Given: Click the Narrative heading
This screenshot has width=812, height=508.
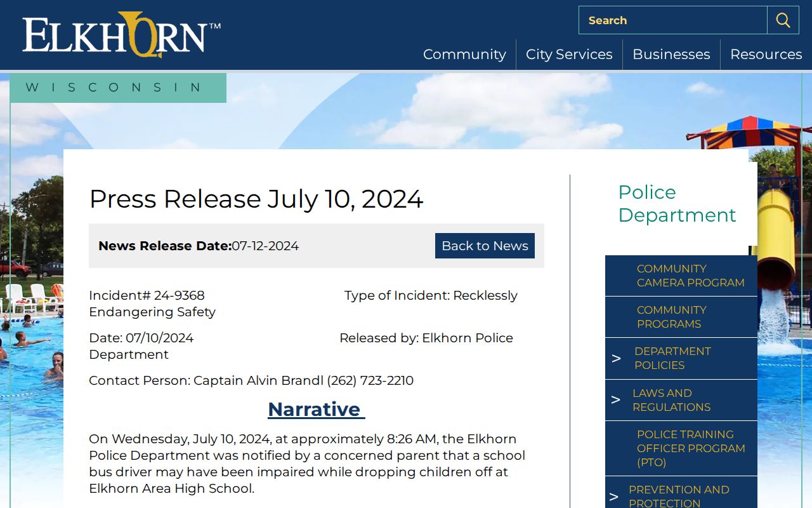Looking at the screenshot, I should pyautogui.click(x=316, y=409).
